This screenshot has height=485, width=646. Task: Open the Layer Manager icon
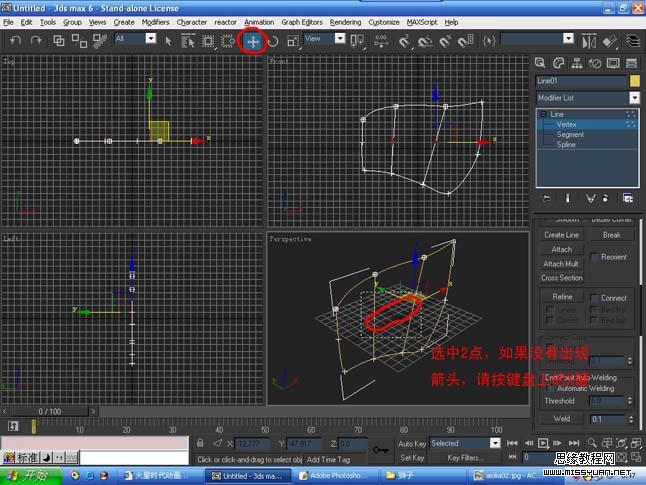click(x=633, y=41)
